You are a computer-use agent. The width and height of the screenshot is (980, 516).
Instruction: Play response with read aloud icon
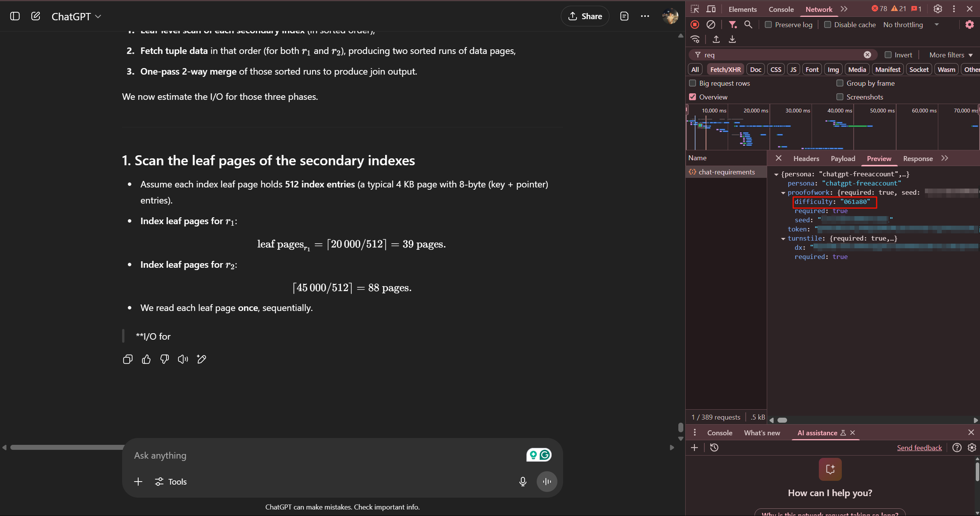tap(183, 359)
